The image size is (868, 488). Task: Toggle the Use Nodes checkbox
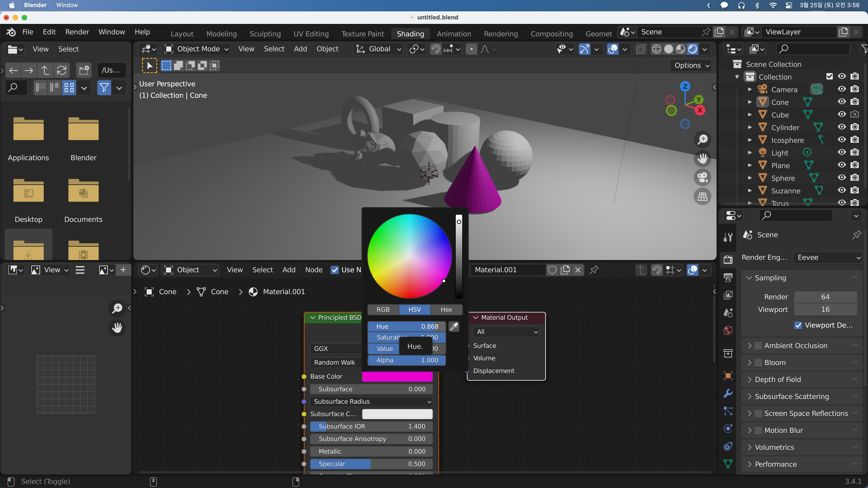[x=335, y=270]
